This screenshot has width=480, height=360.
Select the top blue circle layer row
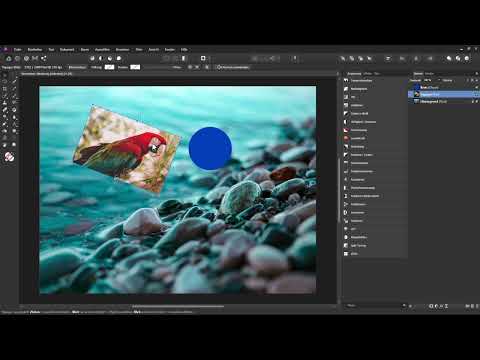click(443, 88)
